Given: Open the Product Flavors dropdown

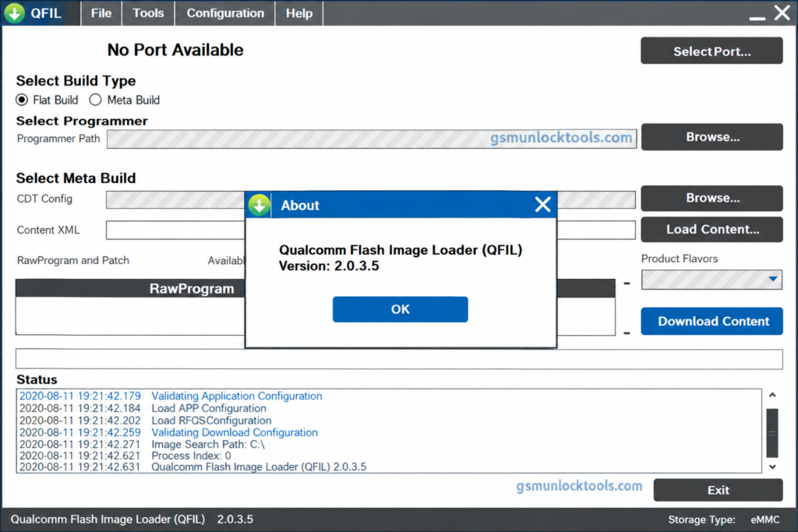Looking at the screenshot, I should pos(711,279).
